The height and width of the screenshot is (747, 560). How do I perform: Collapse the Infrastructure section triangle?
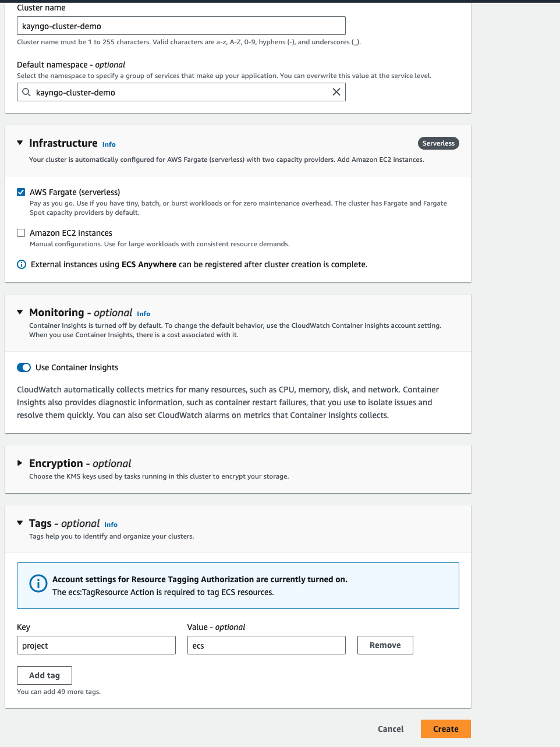[20, 143]
